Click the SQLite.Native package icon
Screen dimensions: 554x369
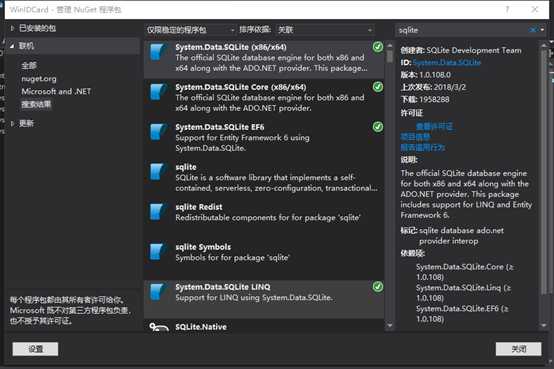[159, 327]
